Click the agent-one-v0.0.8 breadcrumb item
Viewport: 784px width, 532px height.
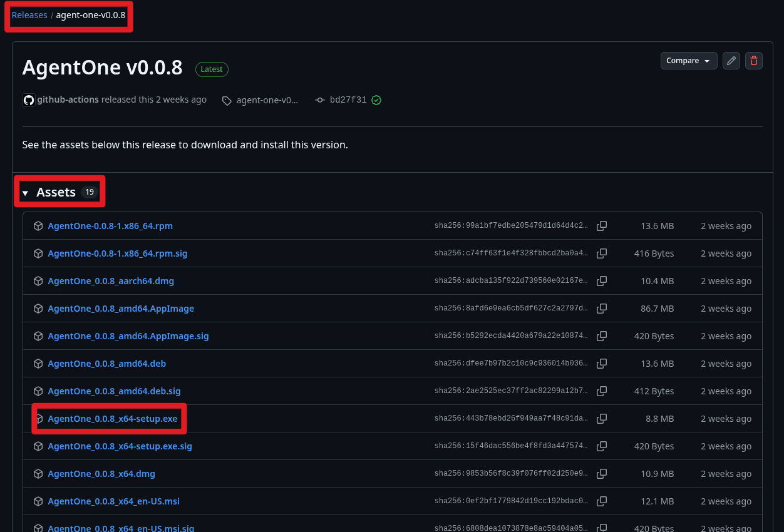[90, 15]
